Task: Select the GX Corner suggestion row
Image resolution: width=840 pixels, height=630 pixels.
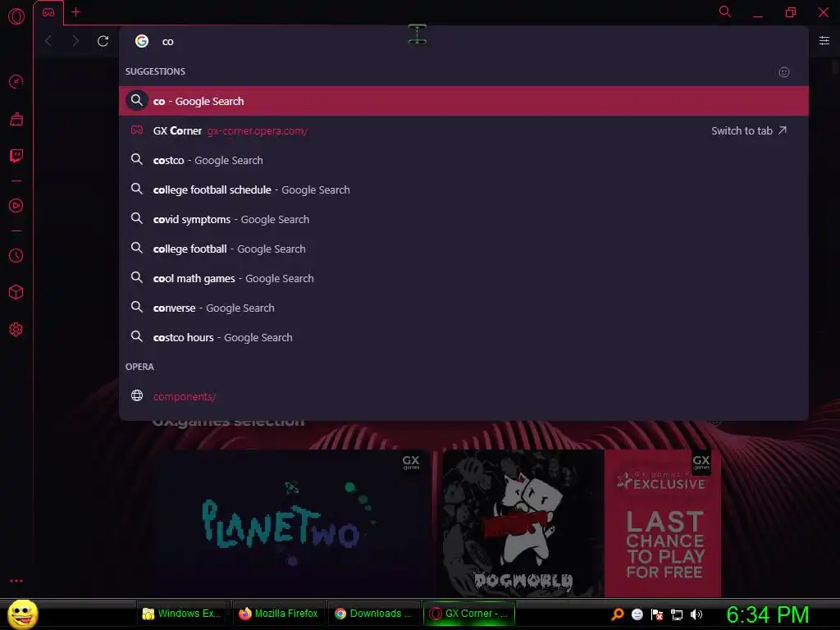Action: click(x=463, y=130)
